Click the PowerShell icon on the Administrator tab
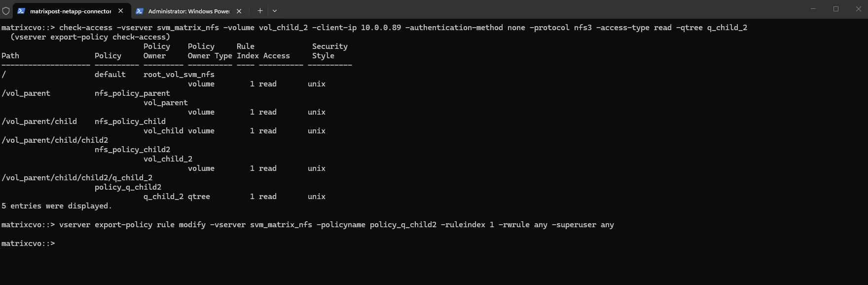 point(140,11)
